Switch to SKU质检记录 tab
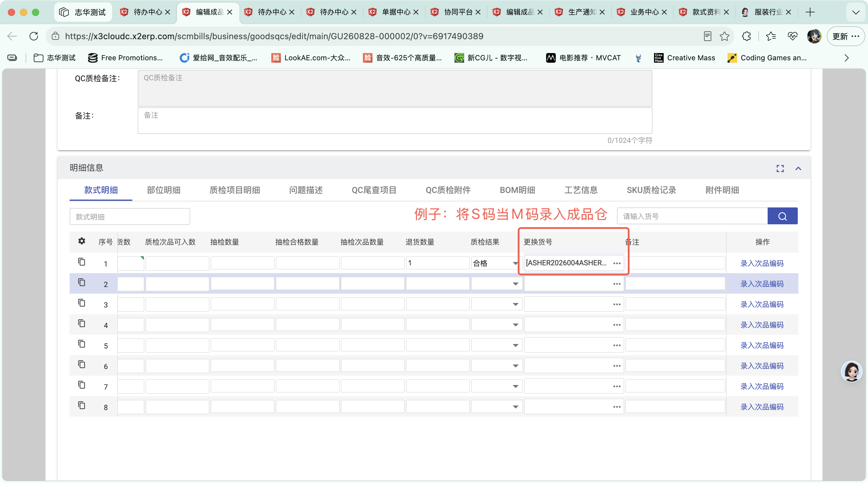The height and width of the screenshot is (483, 868). [651, 190]
